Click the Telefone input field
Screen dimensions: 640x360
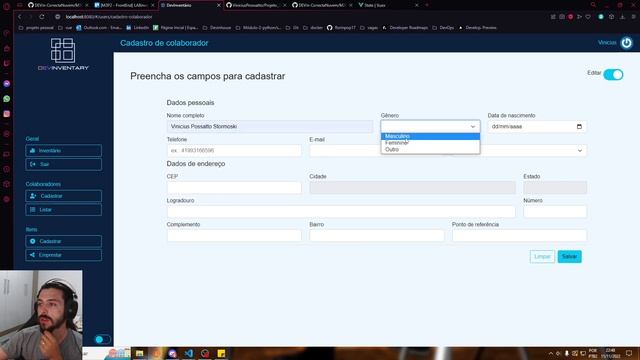tap(234, 151)
